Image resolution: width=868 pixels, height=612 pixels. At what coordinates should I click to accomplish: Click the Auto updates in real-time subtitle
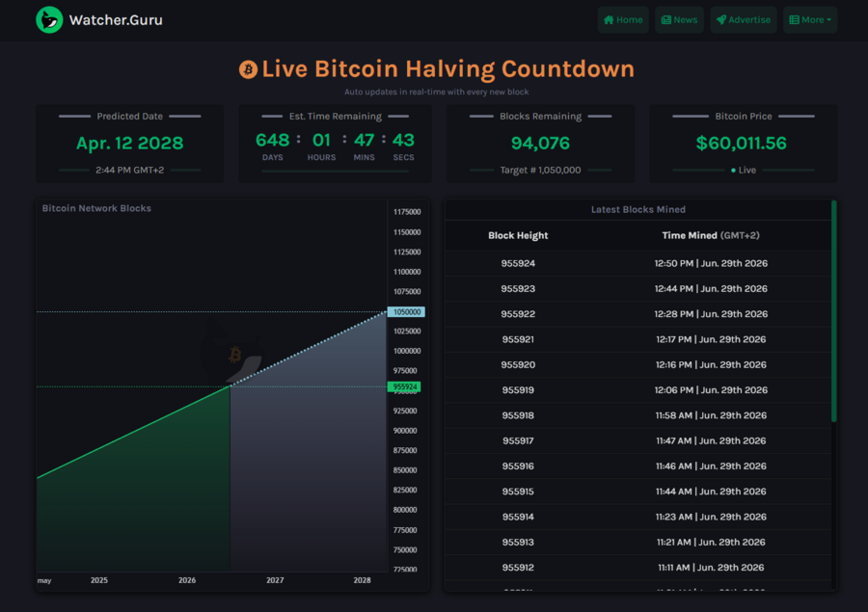tap(436, 93)
